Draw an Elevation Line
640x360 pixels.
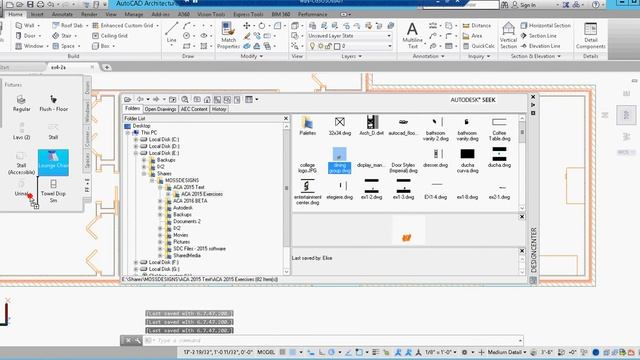[x=540, y=46]
